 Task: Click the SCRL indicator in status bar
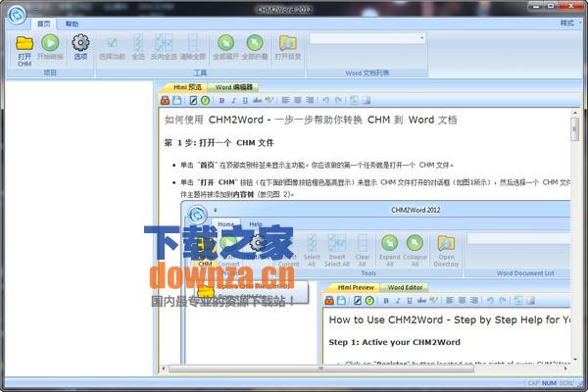[565, 382]
